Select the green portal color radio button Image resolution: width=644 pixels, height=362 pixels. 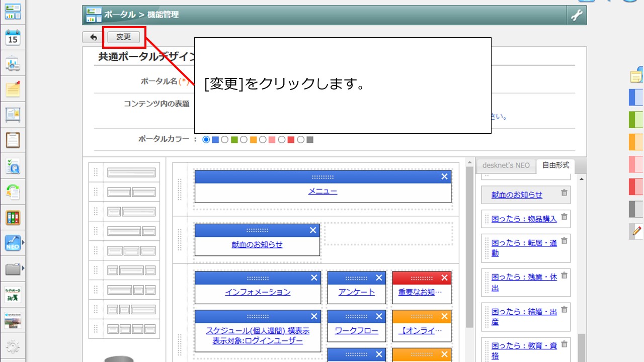tap(225, 140)
